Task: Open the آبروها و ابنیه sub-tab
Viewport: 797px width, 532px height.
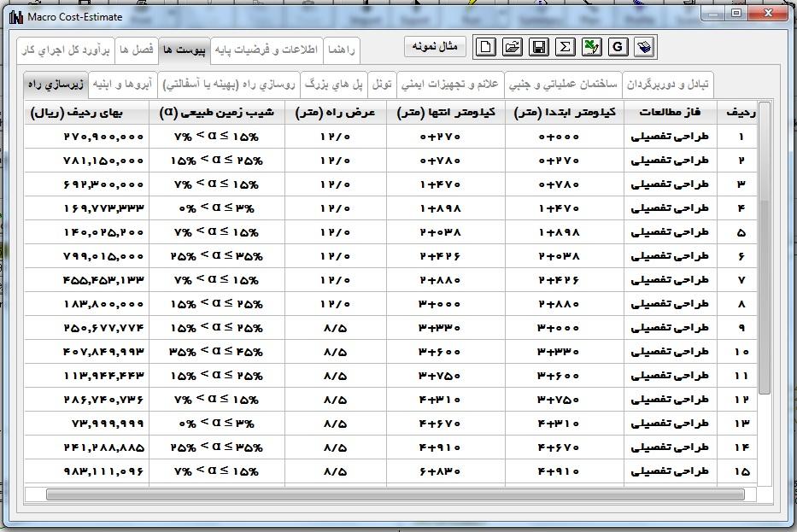Action: click(x=122, y=84)
